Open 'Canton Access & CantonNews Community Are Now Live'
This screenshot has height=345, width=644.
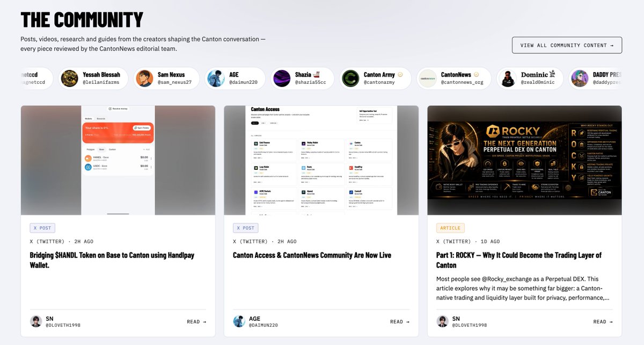pyautogui.click(x=312, y=255)
